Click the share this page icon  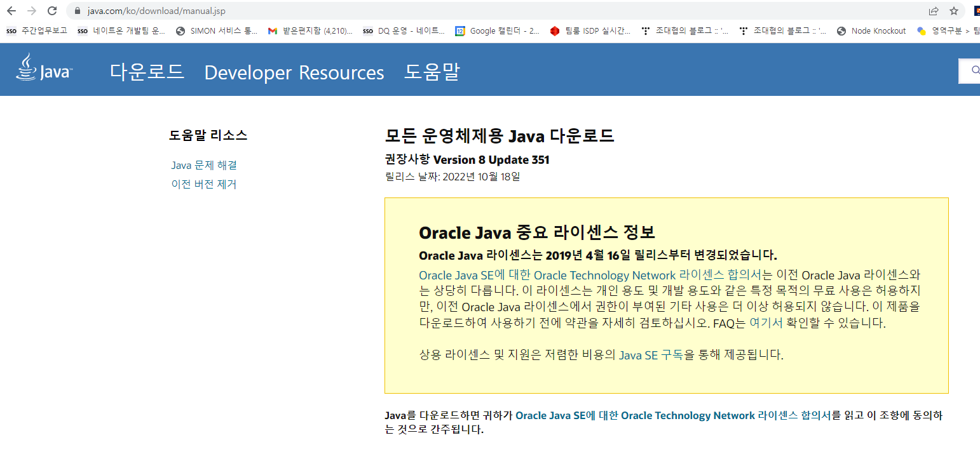point(934,11)
